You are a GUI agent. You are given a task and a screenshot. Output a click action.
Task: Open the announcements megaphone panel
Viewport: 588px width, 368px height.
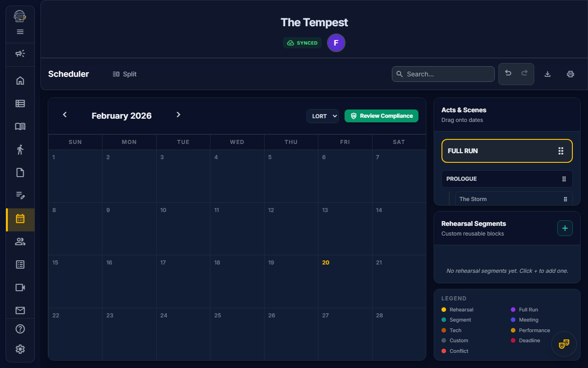(20, 53)
